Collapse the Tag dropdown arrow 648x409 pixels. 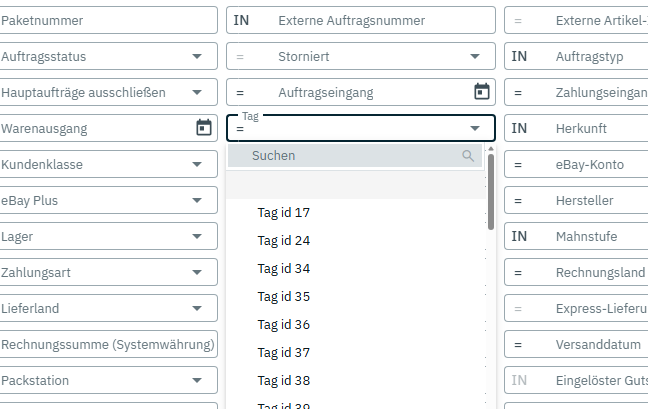474,128
